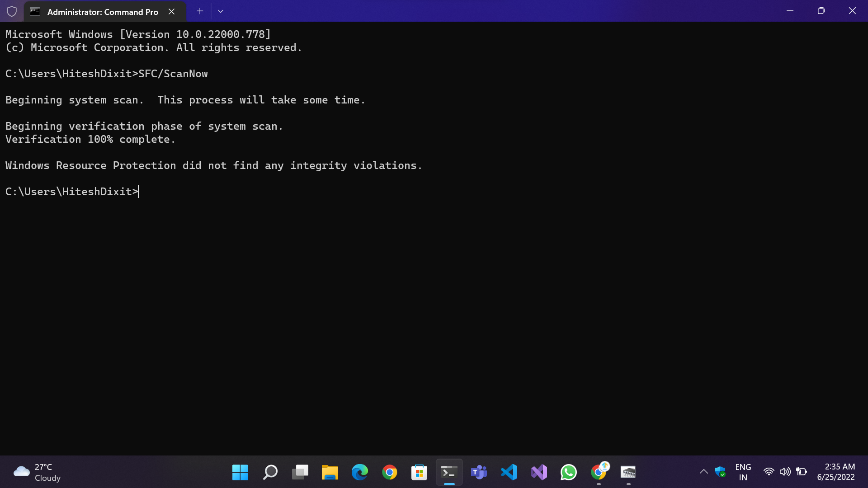The image size is (868, 488).
Task: Open taskbar Search
Action: (270, 473)
